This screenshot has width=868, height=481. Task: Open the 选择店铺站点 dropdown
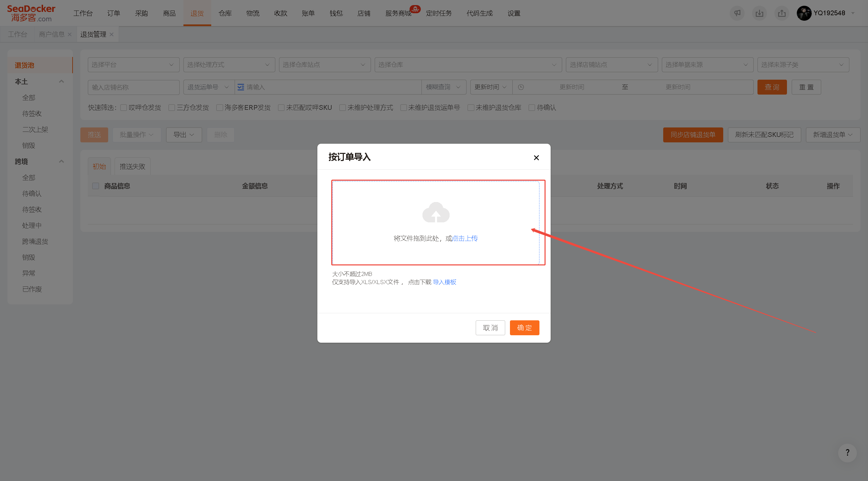pyautogui.click(x=612, y=65)
